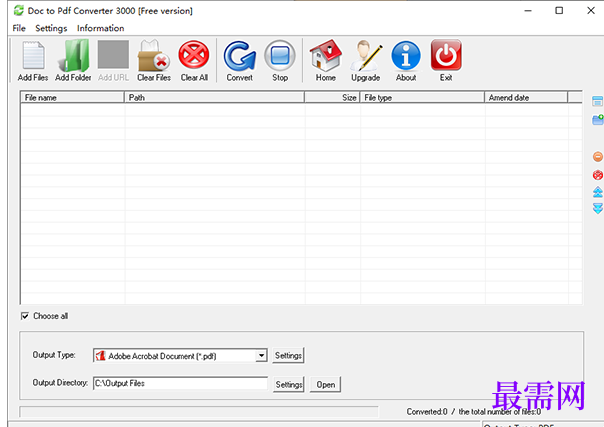This screenshot has height=427, width=604.
Task: Click Settings button next to Output Type
Action: click(x=288, y=355)
